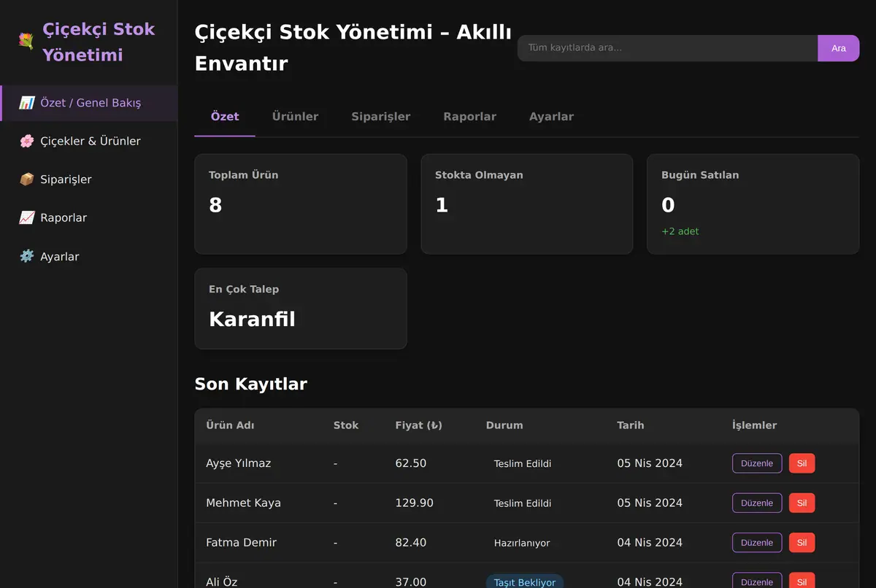The image size is (876, 588).
Task: Select Raporlar in the sidebar
Action: coord(88,218)
